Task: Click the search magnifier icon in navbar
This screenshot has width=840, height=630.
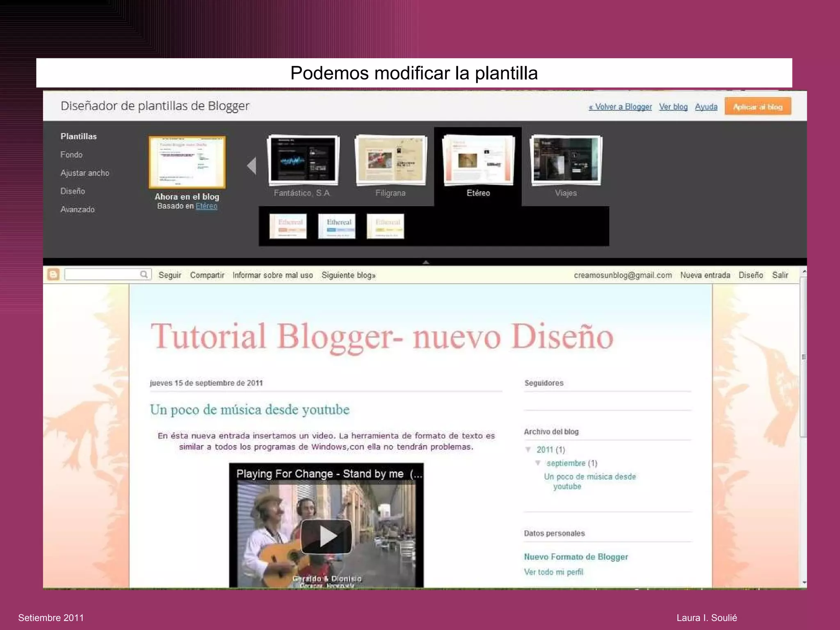Action: pos(144,274)
